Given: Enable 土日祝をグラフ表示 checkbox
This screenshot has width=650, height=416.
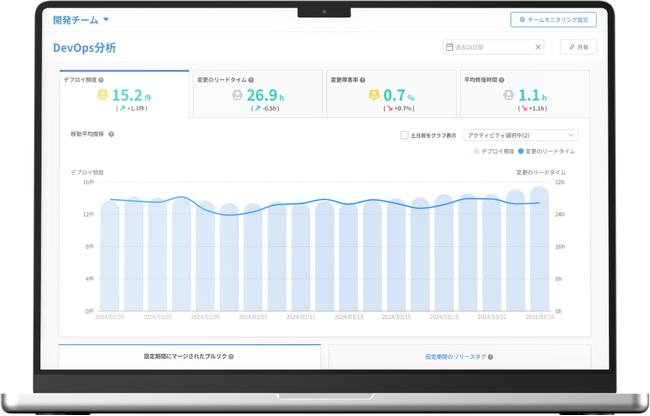Looking at the screenshot, I should click(404, 135).
